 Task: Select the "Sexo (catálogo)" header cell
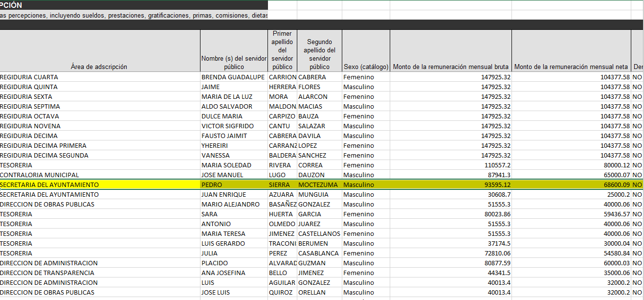tap(366, 67)
